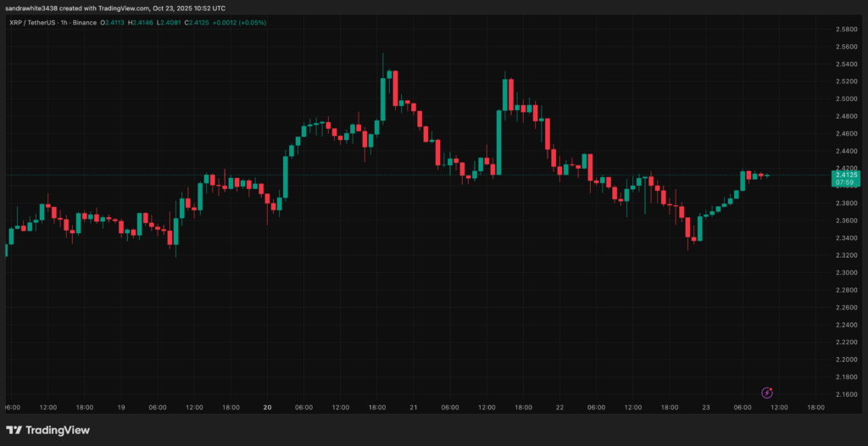
Task: Click the 2.5000 price axis label
Action: 847,98
